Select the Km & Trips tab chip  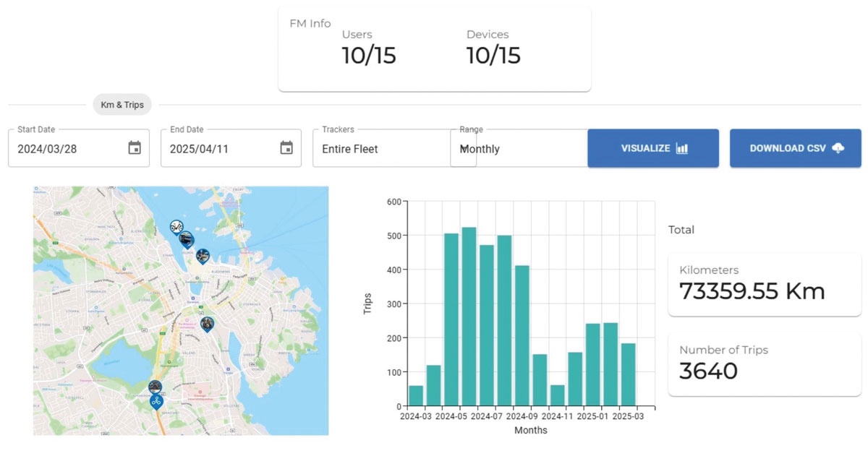tap(122, 105)
